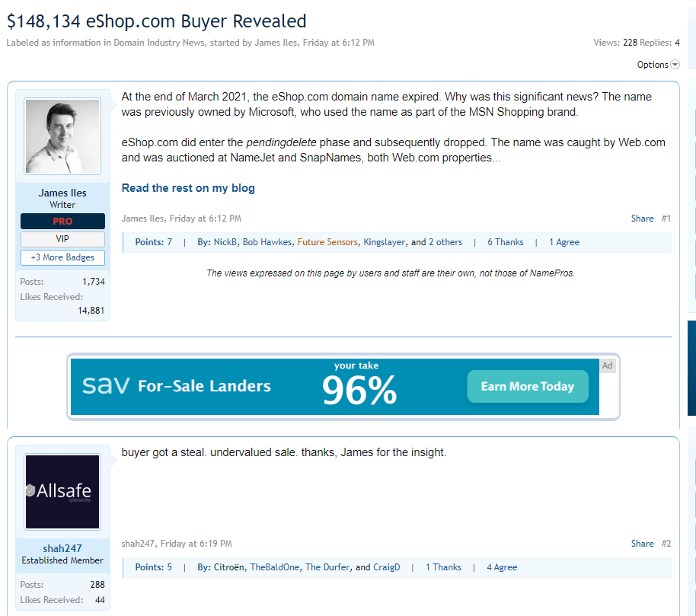The image size is (696, 616).
Task: Open permalink #2
Action: coord(666,544)
